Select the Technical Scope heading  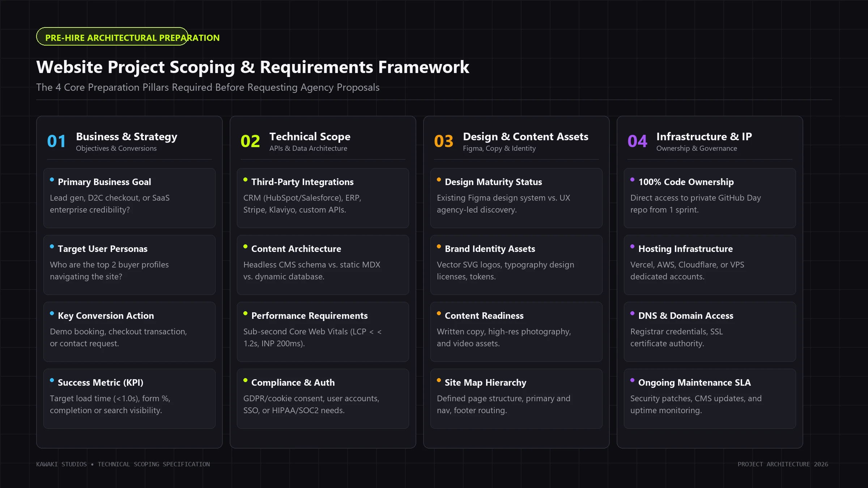coord(310,137)
